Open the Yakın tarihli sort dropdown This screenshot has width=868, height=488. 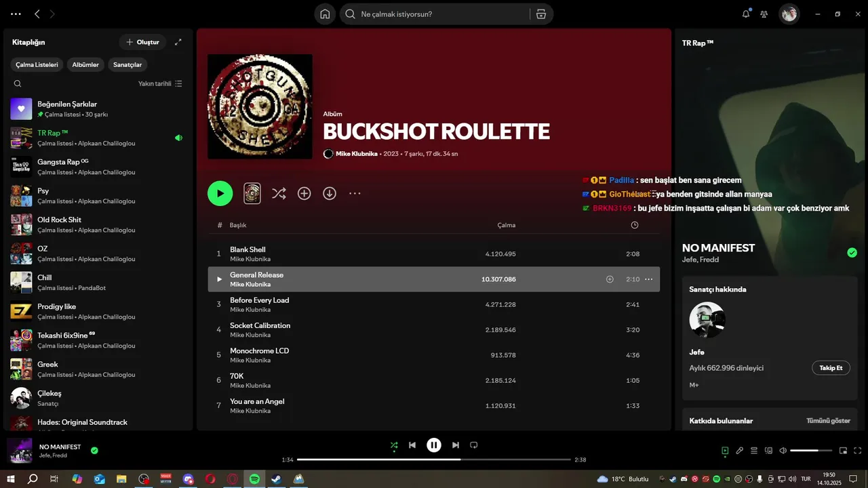160,84
